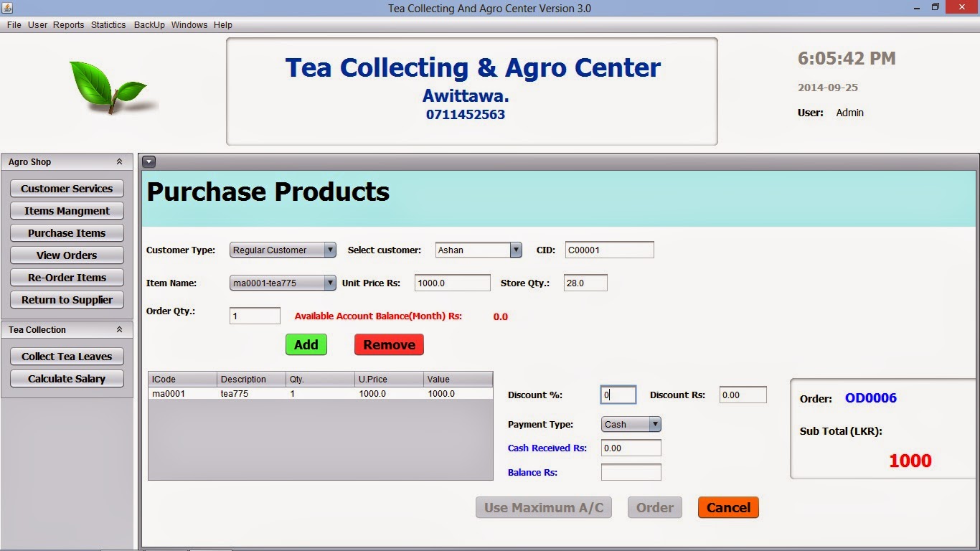980x551 pixels.
Task: Open the BackUp menu
Action: click(x=149, y=24)
